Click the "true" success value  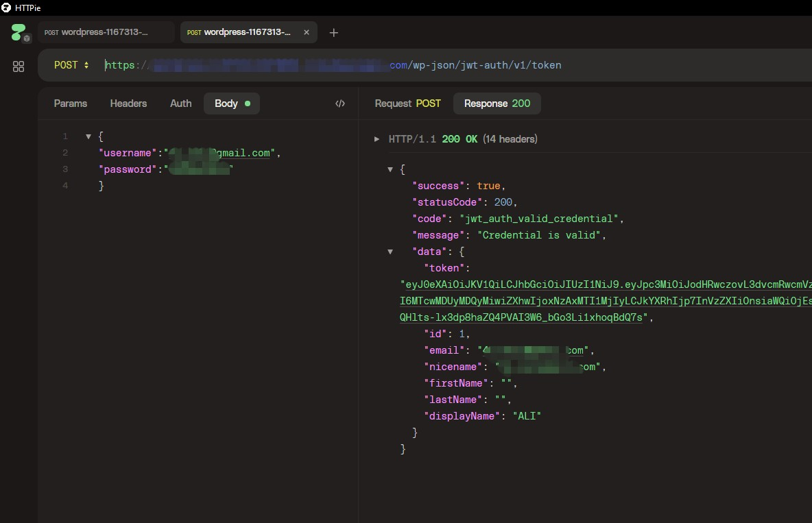(488, 186)
